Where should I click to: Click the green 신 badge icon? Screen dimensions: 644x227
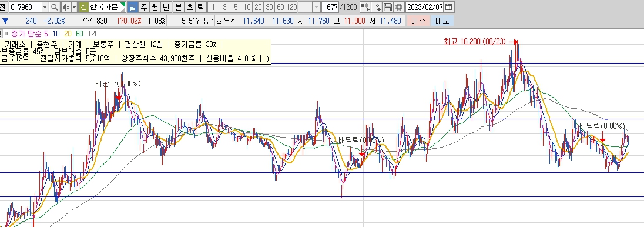click(x=84, y=7)
